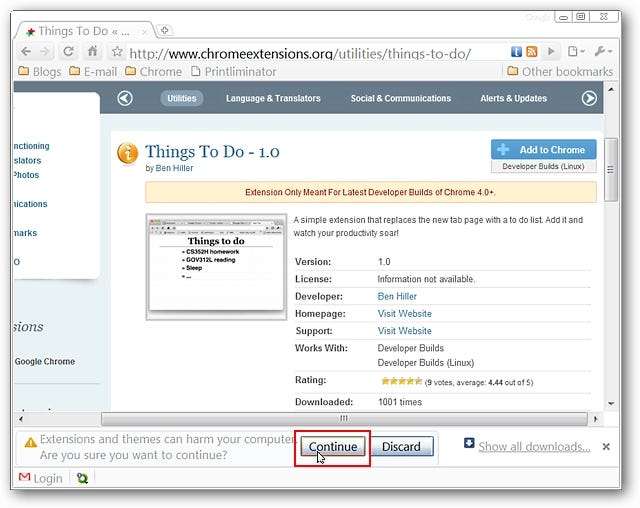Click the downloads arrow icon
Viewport: 640px width, 508px height.
pos(469,443)
